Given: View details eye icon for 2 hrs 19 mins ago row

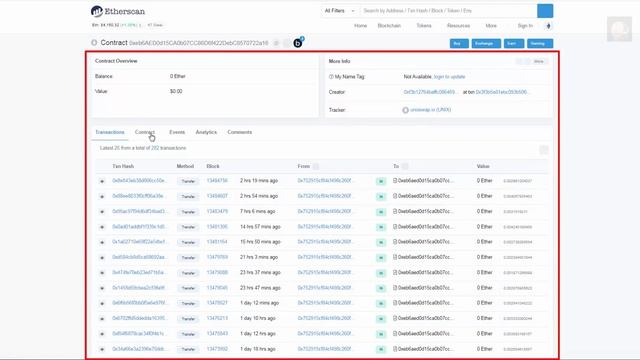Looking at the screenshot, I should [x=102, y=181].
